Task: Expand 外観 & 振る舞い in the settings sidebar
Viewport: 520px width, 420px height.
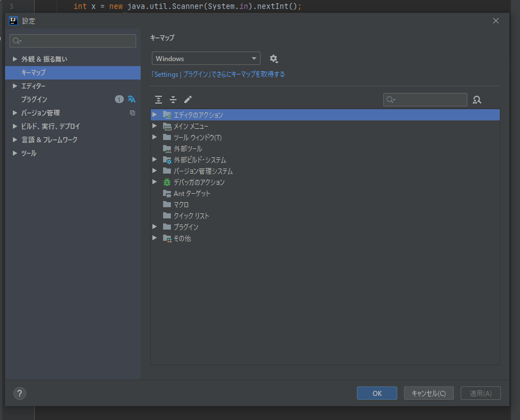Action: 15,59
